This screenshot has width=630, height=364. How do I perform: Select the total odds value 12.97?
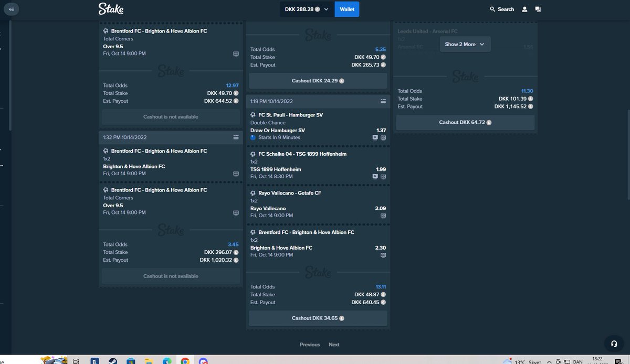(232, 85)
